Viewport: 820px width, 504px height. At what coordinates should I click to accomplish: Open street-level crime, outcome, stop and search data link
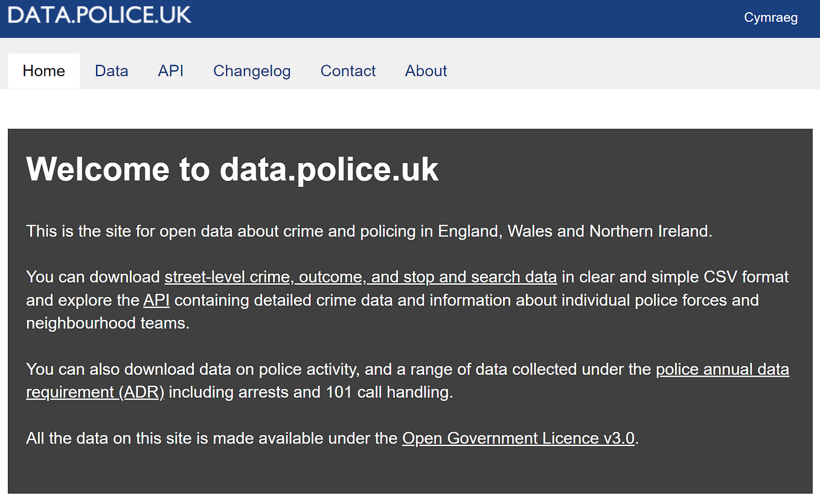tap(360, 277)
